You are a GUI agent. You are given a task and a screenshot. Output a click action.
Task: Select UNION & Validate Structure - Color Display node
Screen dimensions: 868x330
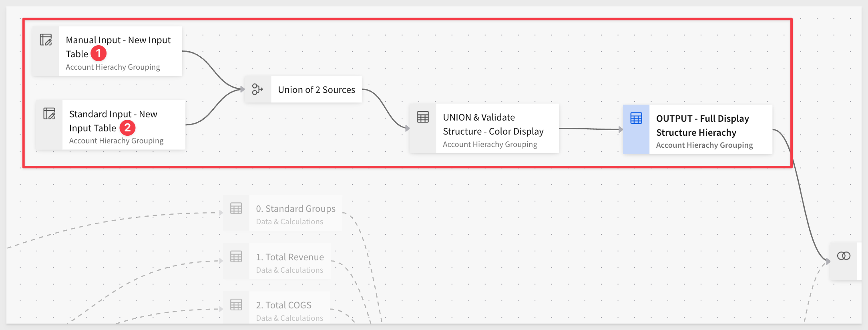(484, 129)
